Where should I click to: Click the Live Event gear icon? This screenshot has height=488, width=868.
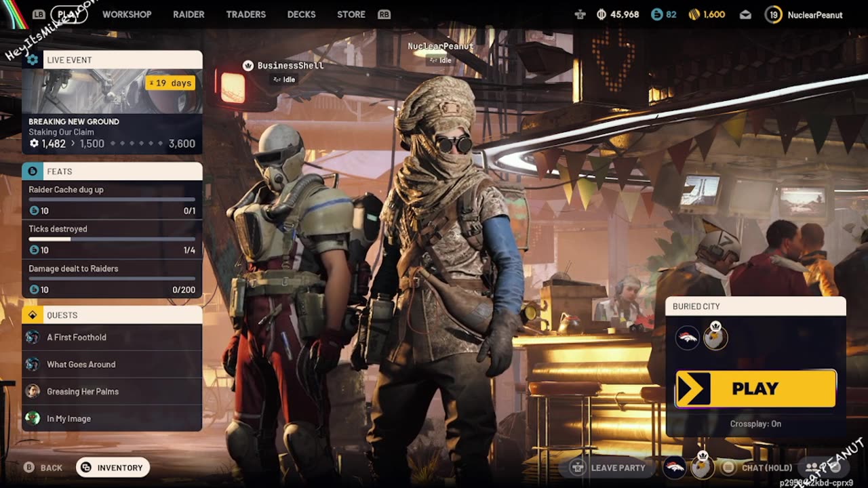click(32, 60)
